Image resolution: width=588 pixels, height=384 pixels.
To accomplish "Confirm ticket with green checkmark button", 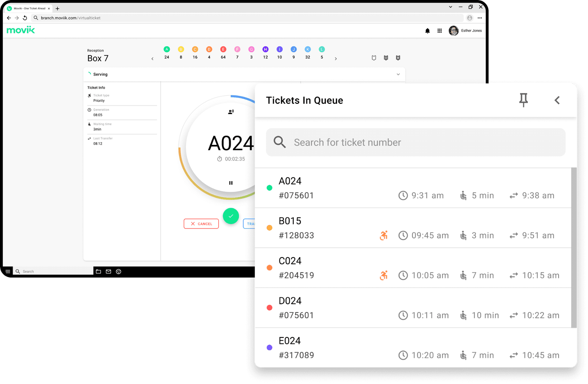I will (231, 216).
